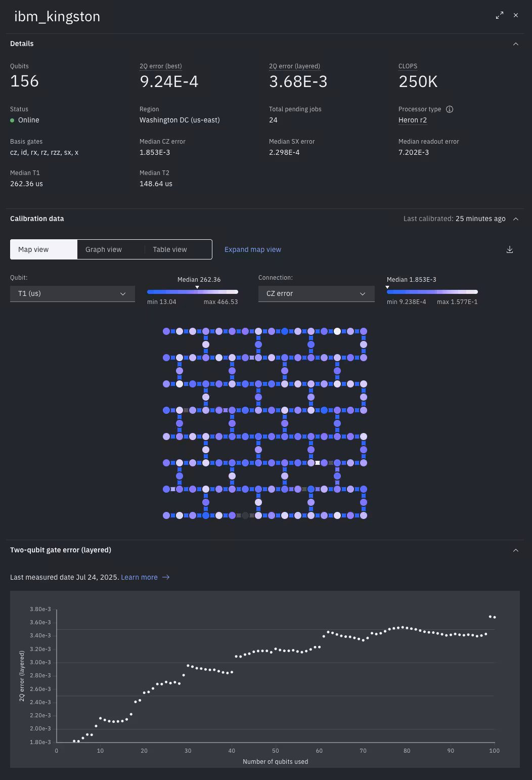Click the 2Q error (layered) label in Details
Viewport: 532px width, 780px height.
(x=294, y=66)
